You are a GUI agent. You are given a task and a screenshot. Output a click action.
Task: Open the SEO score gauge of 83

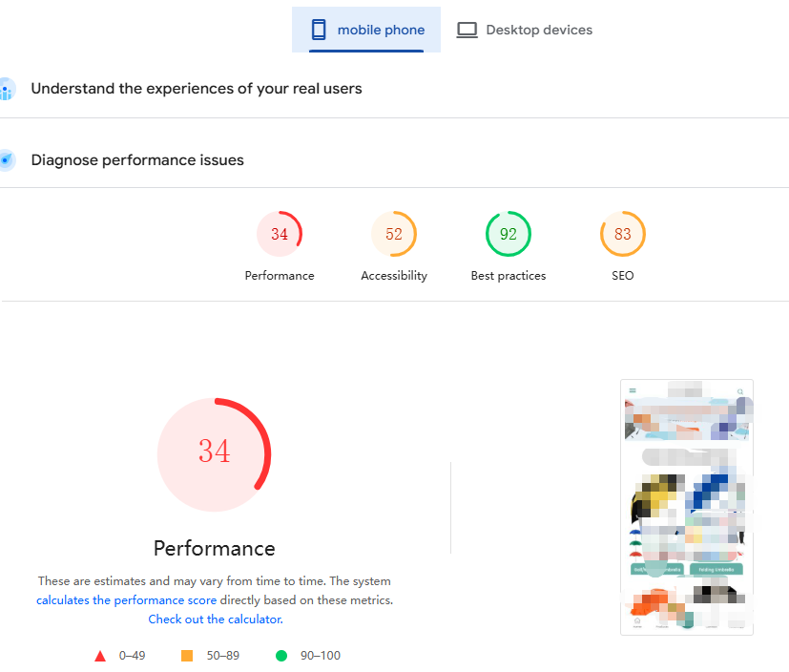click(623, 235)
